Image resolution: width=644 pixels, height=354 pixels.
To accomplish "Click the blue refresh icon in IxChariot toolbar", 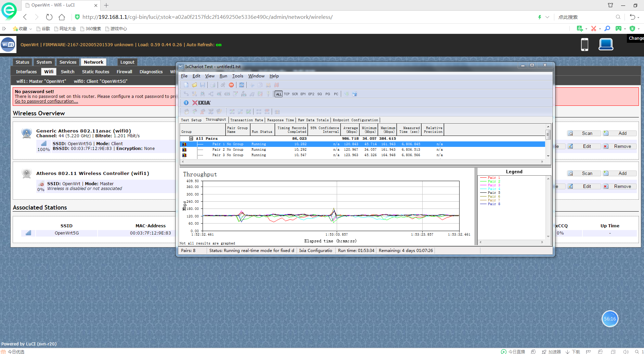I will [242, 85].
